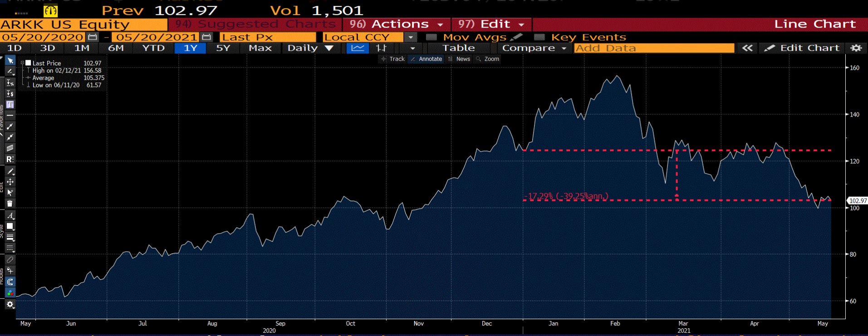868x336 pixels.
Task: Open the fill color white swatch tool
Action: 10,226
